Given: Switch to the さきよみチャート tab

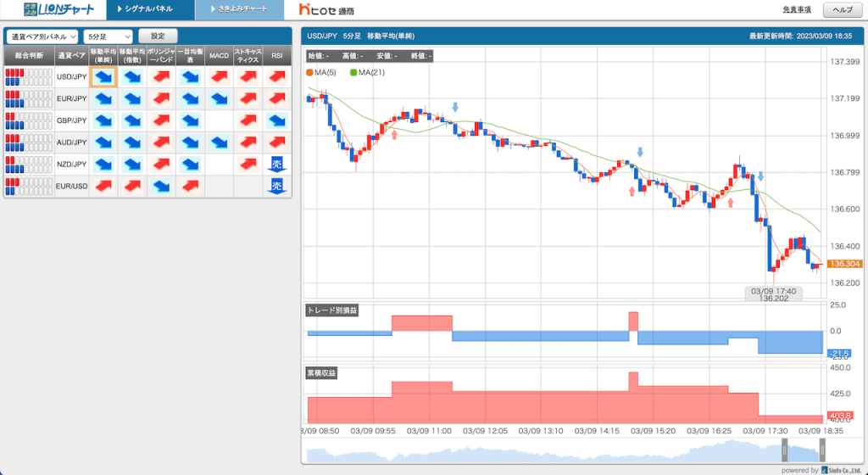Looking at the screenshot, I should pyautogui.click(x=240, y=9).
